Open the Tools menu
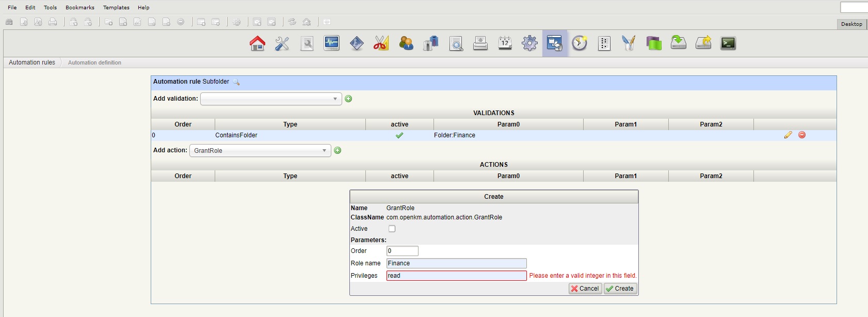The width and height of the screenshot is (868, 317). coord(50,7)
